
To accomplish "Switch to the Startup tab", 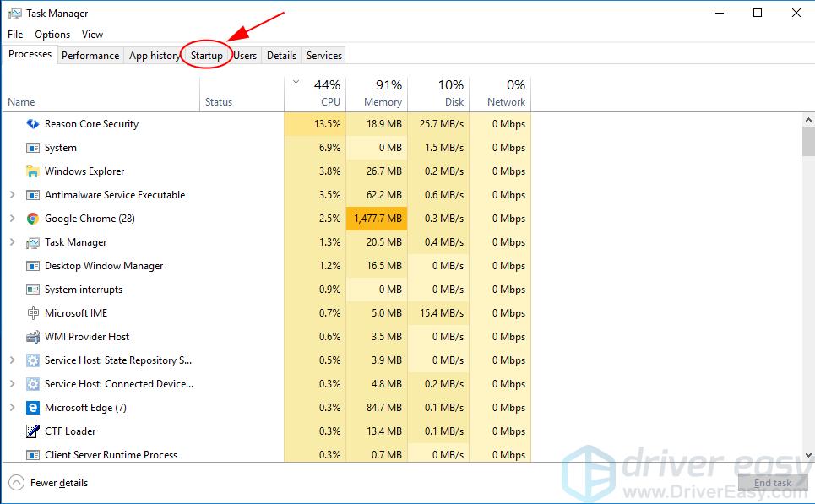I will pos(207,55).
